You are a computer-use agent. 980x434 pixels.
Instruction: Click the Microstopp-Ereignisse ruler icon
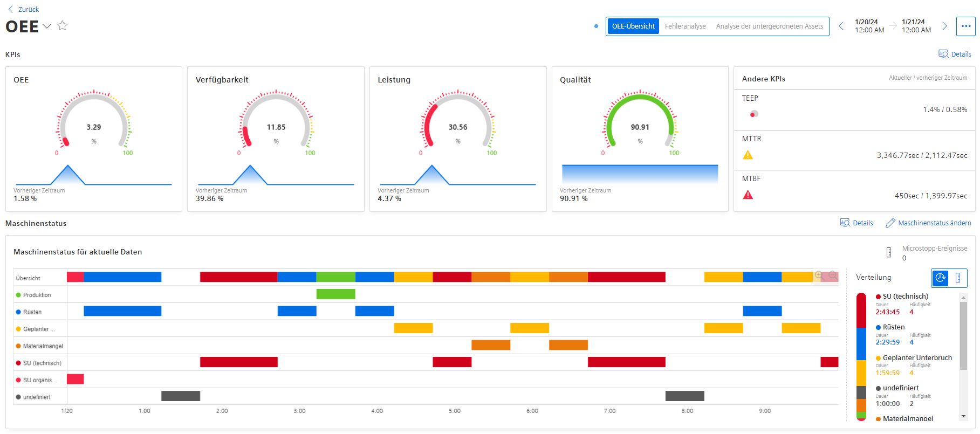pos(889,252)
